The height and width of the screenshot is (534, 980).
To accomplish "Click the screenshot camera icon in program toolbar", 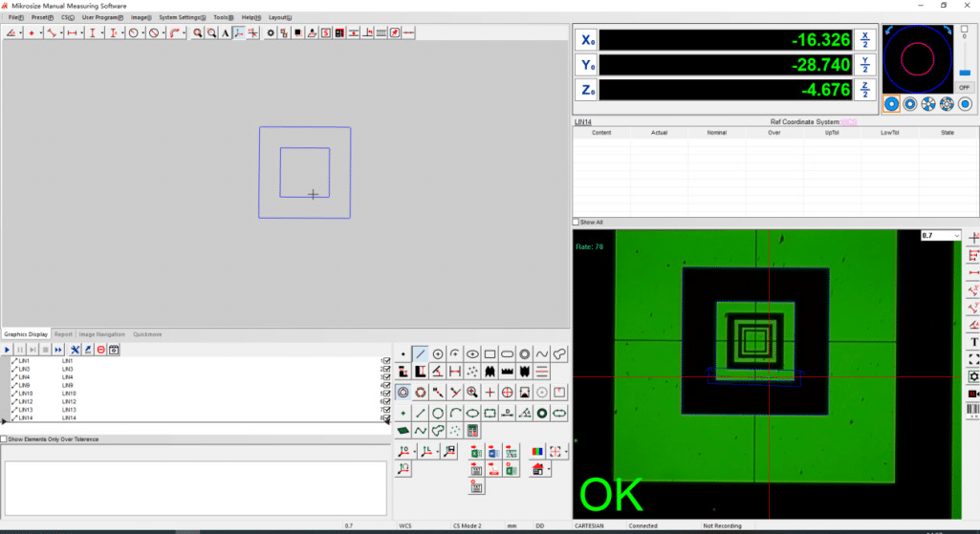I will (x=114, y=350).
